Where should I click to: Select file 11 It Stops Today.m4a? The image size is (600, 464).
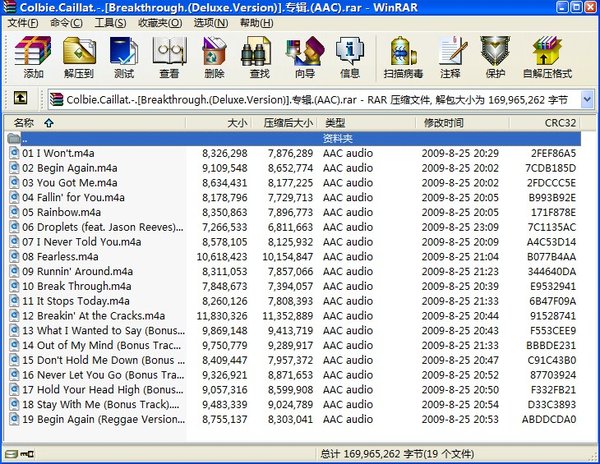[76, 301]
